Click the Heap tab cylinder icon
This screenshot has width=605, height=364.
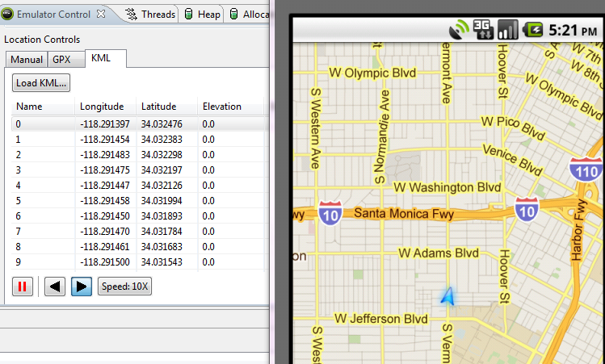[x=189, y=15]
